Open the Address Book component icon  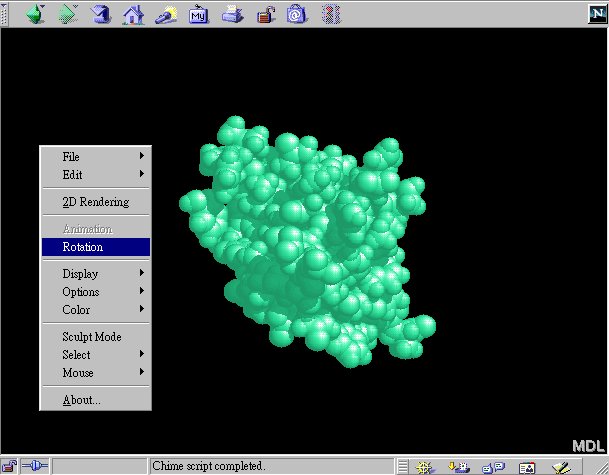point(527,467)
